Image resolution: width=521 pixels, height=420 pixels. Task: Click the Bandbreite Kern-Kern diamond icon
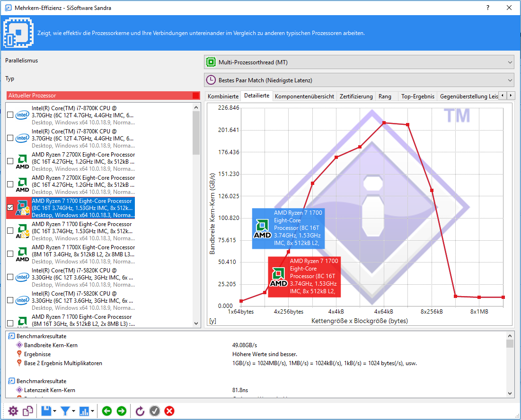click(x=19, y=345)
